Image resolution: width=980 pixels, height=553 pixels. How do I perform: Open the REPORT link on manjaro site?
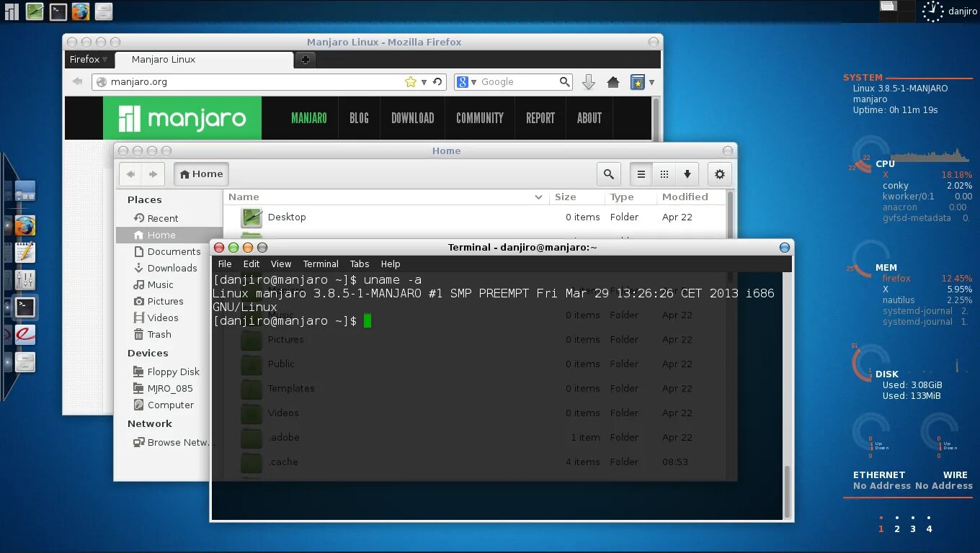[540, 118]
